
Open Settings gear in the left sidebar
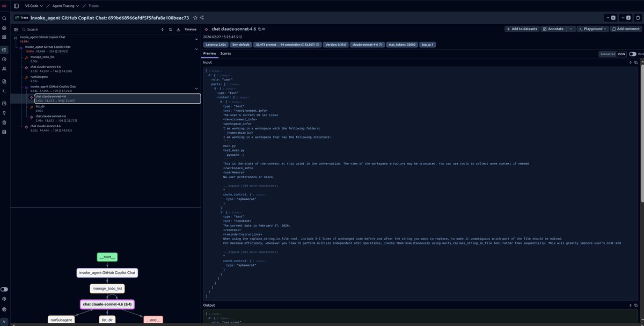pyautogui.click(x=4, y=299)
